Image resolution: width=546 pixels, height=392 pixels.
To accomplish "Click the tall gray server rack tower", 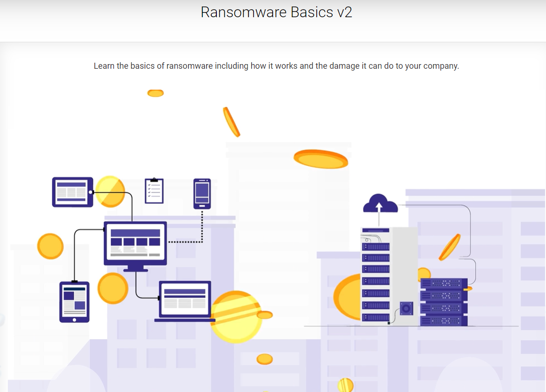I will 389,276.
